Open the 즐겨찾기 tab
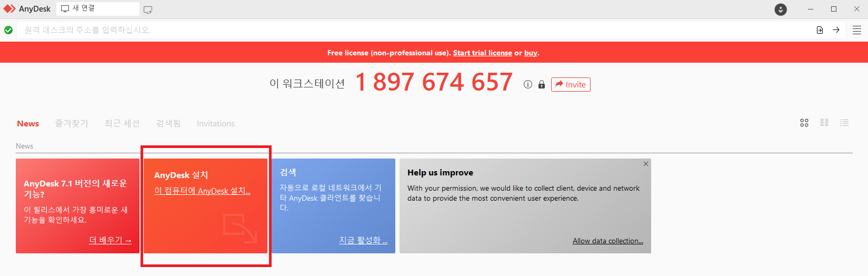868x276 pixels. click(72, 124)
